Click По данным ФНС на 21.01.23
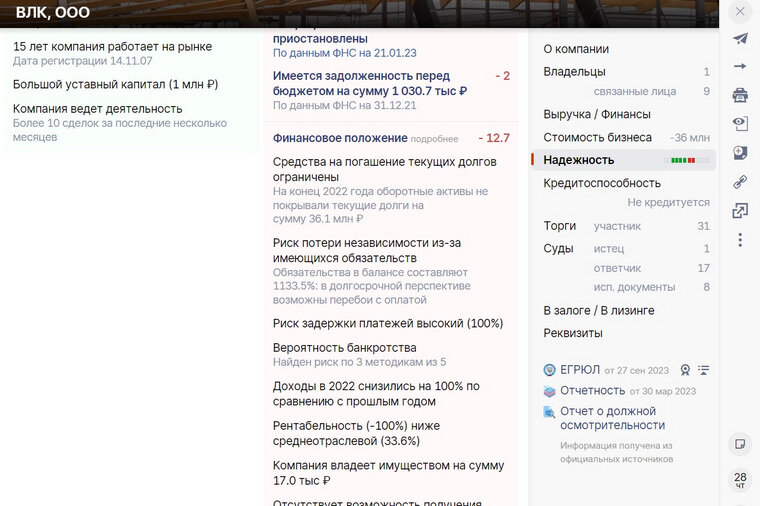Screen dimensions: 760x506 coord(344,53)
